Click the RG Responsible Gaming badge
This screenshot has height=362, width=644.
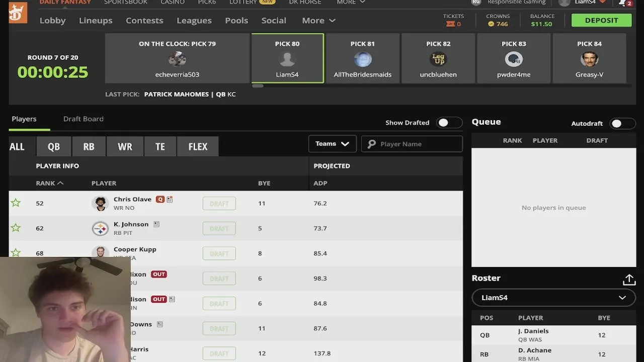click(476, 2)
